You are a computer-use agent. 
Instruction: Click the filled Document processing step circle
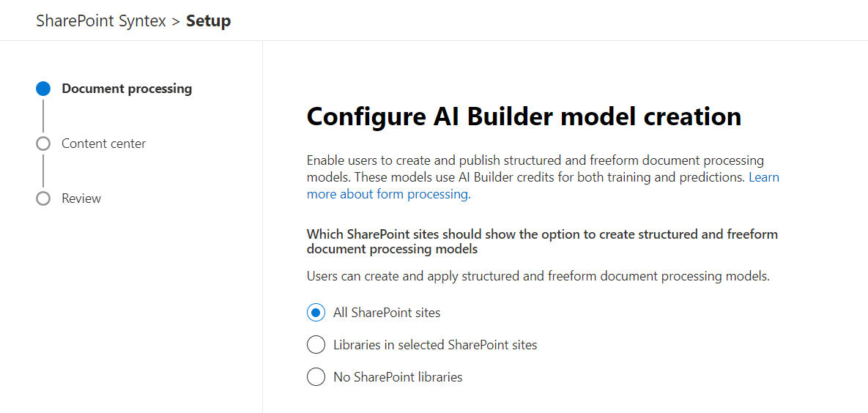click(43, 89)
